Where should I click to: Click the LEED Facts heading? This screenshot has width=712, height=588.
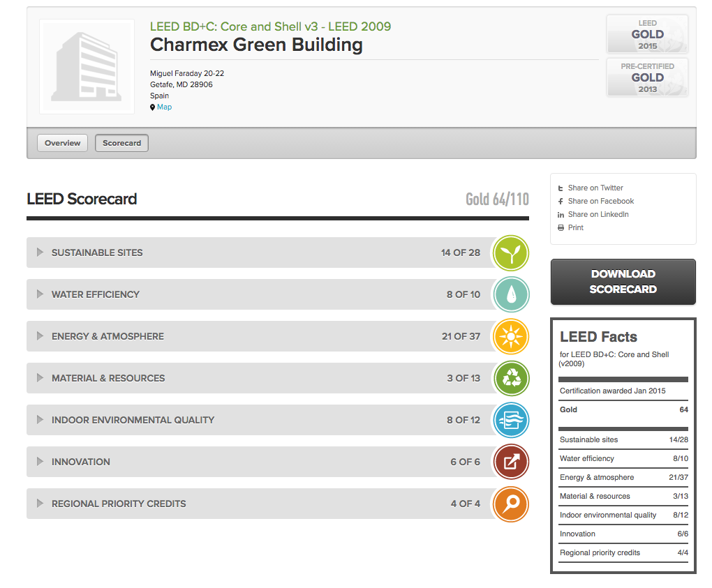coord(598,337)
